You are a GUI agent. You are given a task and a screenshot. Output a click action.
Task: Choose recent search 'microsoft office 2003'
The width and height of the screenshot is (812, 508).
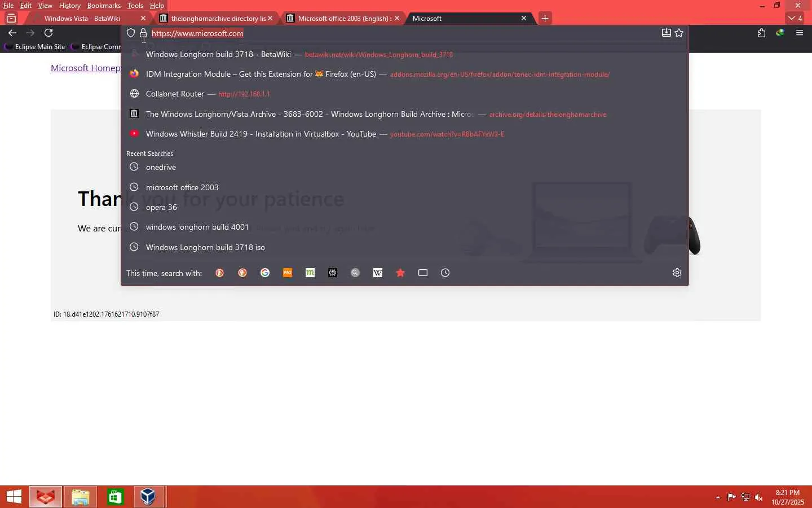pyautogui.click(x=405, y=187)
